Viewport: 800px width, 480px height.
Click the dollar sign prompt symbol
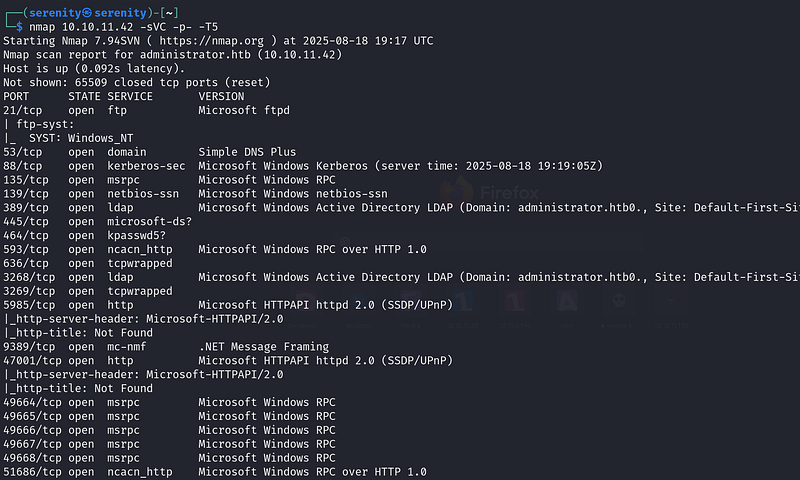tap(19, 27)
